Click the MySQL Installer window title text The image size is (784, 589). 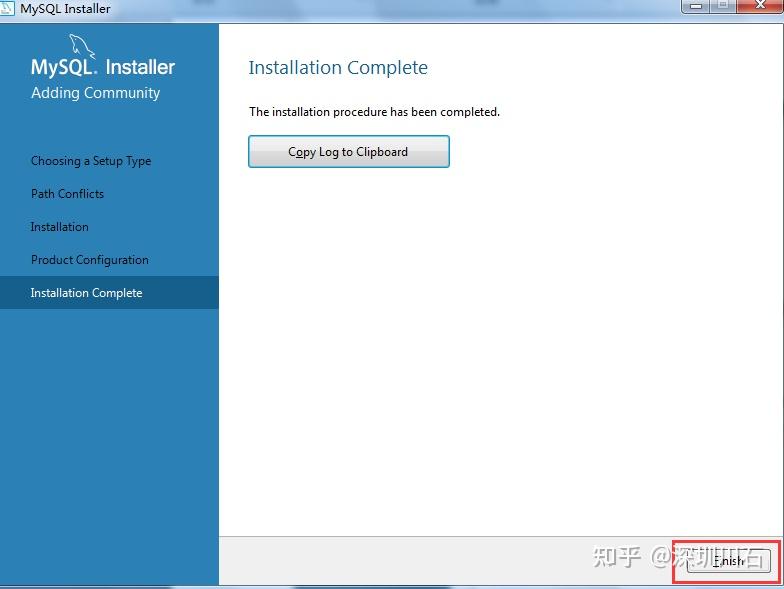point(65,8)
